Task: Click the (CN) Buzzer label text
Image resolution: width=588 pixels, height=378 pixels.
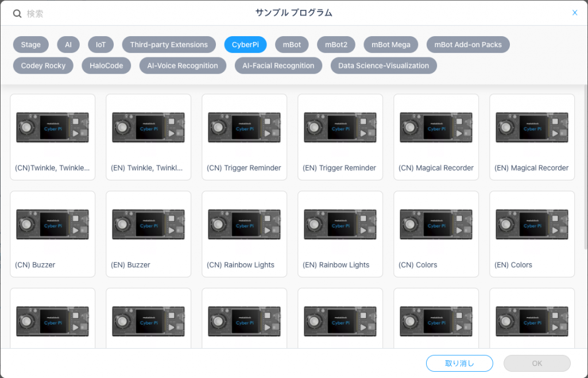Action: point(35,265)
